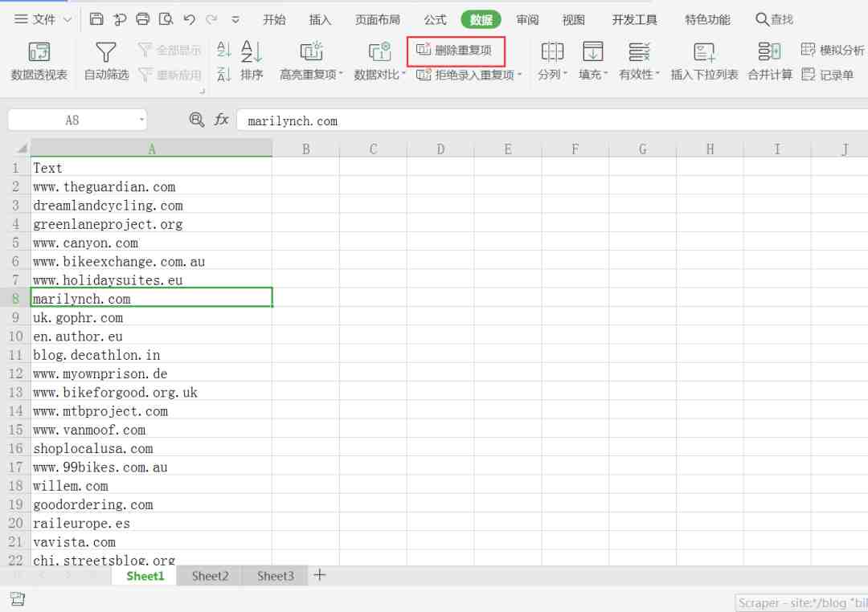Sort ascending with the A-Z icon
The height and width of the screenshot is (612, 868).
tap(223, 49)
